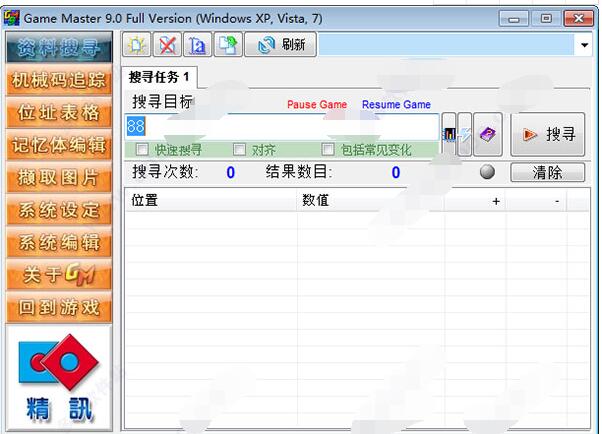Click the lightning bolt quick icon
The width and height of the screenshot is (602, 434).
coord(465,134)
